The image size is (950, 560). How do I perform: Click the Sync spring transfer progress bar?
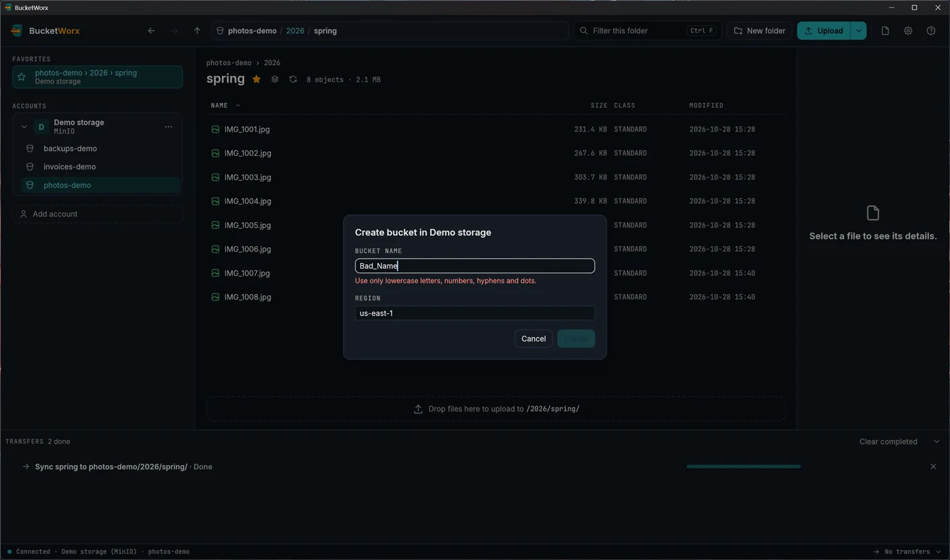pos(744,466)
